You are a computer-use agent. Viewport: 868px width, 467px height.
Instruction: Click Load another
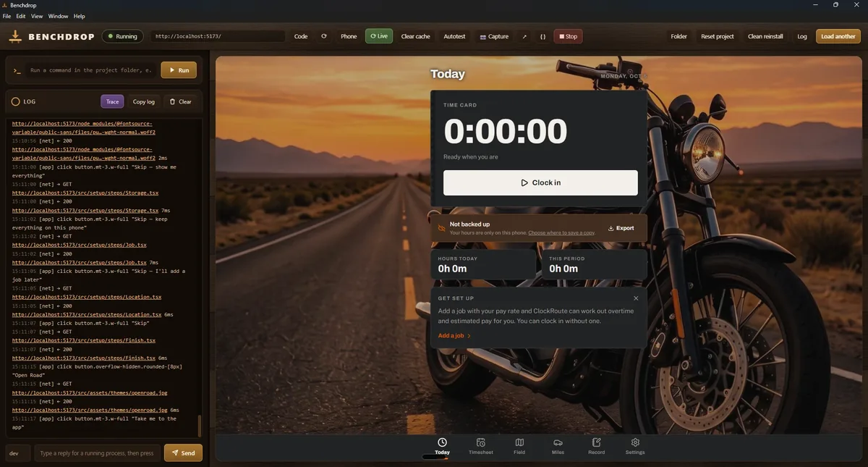click(x=838, y=36)
